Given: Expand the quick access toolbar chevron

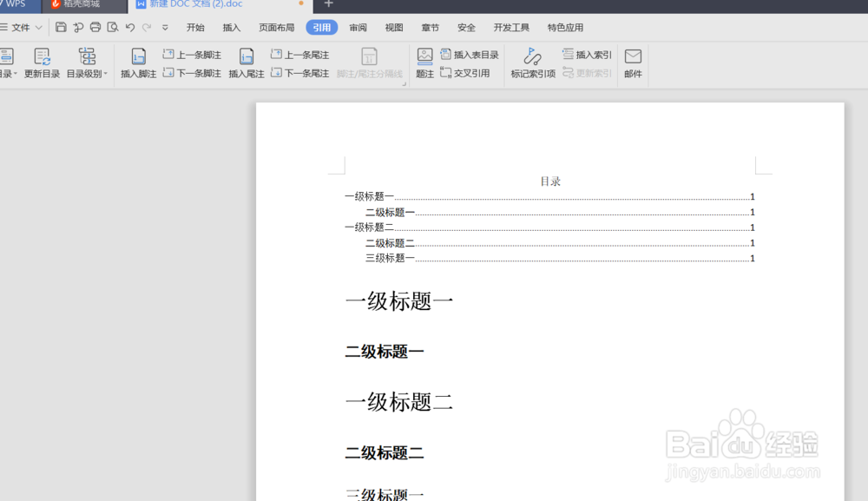Looking at the screenshot, I should click(x=163, y=27).
